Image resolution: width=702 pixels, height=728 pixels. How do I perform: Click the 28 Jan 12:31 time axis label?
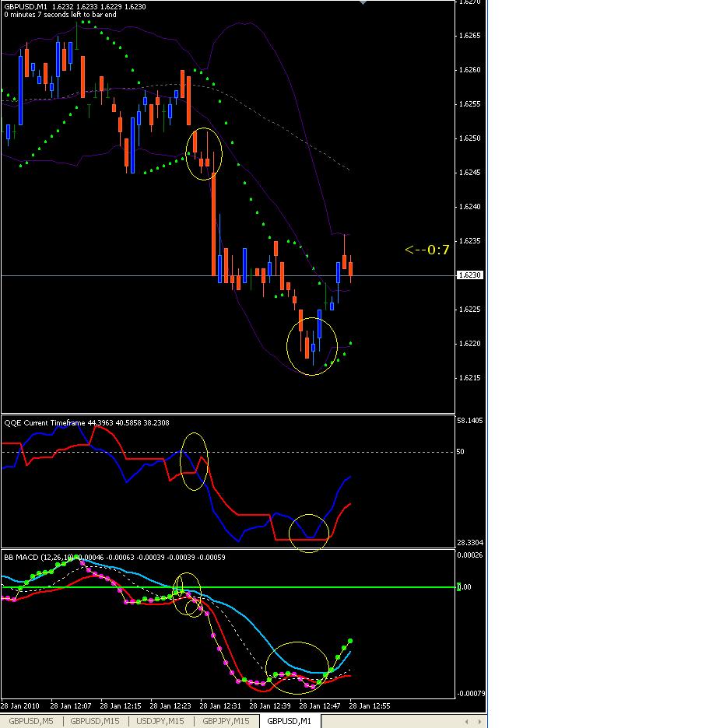pos(220,706)
